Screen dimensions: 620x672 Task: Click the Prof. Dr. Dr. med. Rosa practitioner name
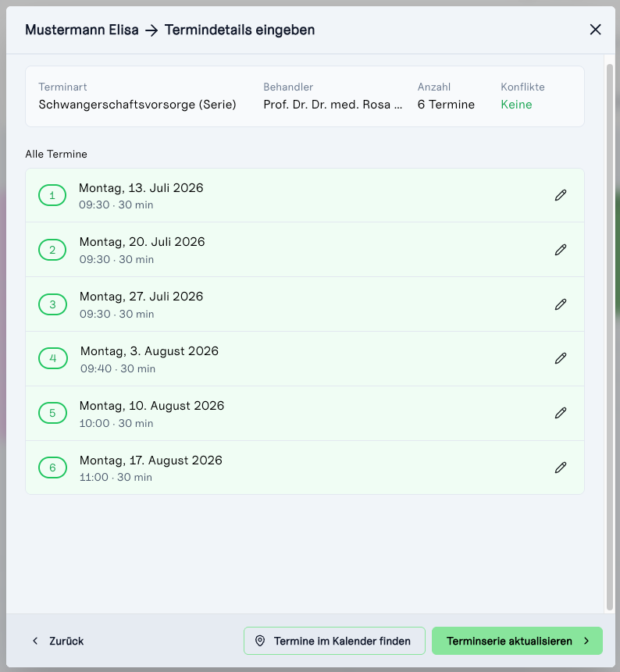tap(333, 105)
